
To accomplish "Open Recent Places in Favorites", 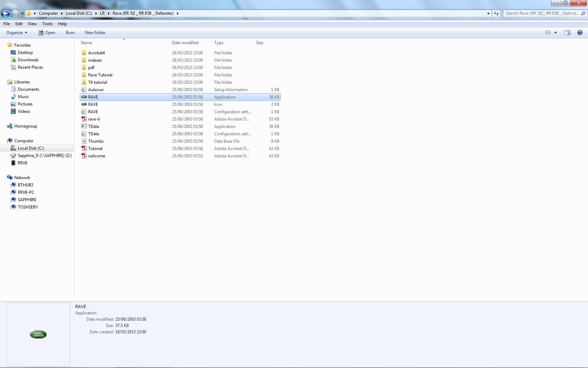I will [30, 67].
